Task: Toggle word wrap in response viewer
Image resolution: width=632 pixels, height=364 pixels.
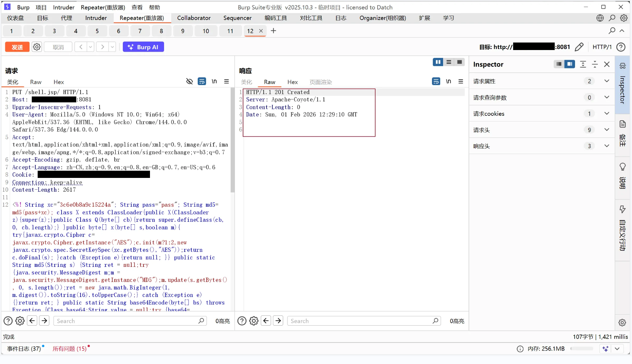Action: pos(436,81)
